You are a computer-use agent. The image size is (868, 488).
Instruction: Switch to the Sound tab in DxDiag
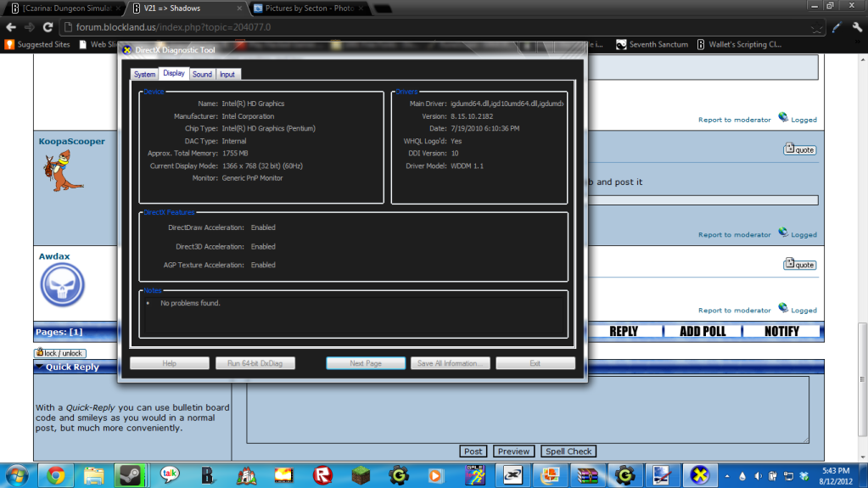click(202, 74)
